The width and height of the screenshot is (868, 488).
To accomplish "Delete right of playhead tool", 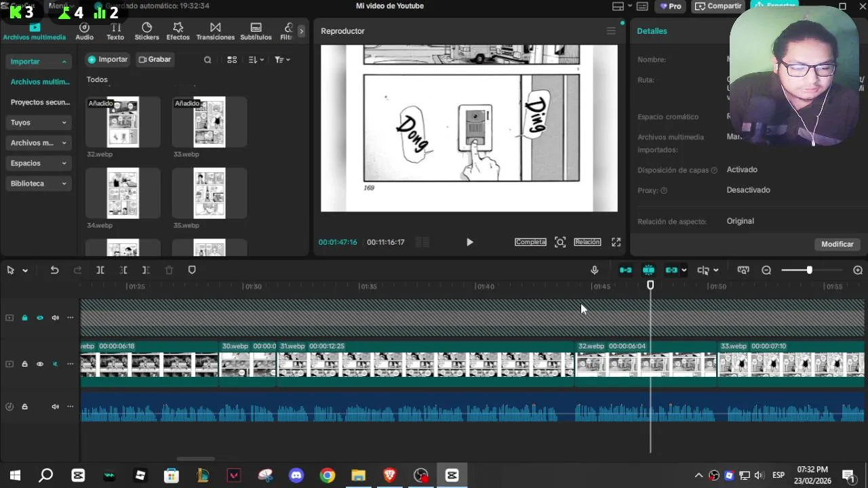I will 146,270.
